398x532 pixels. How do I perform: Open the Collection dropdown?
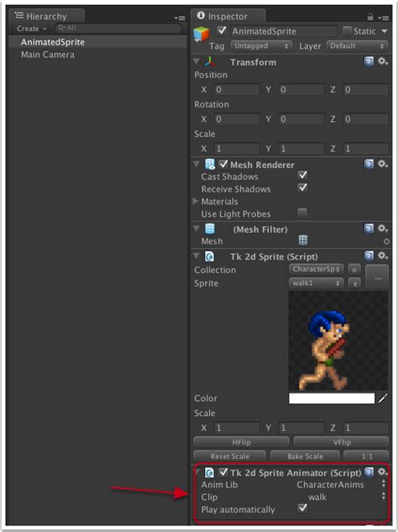tap(316, 270)
